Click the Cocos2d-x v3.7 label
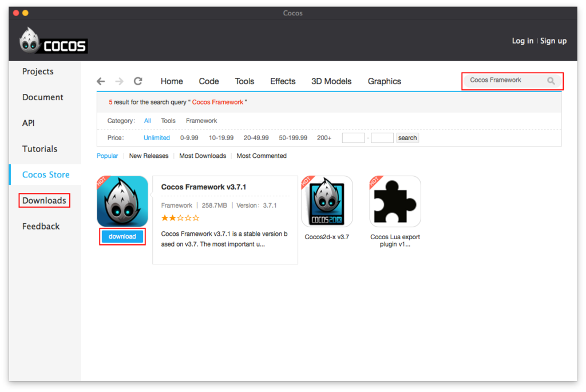 [x=327, y=237]
